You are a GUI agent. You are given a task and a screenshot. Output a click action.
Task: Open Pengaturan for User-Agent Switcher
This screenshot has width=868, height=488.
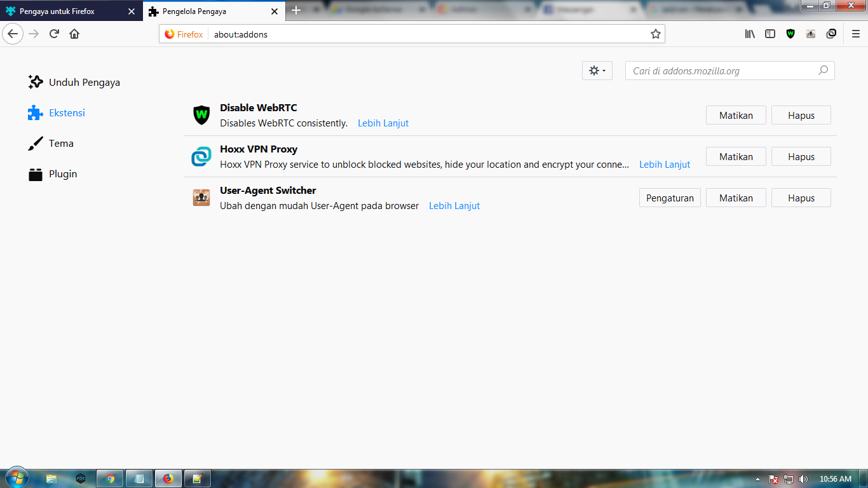tap(670, 198)
